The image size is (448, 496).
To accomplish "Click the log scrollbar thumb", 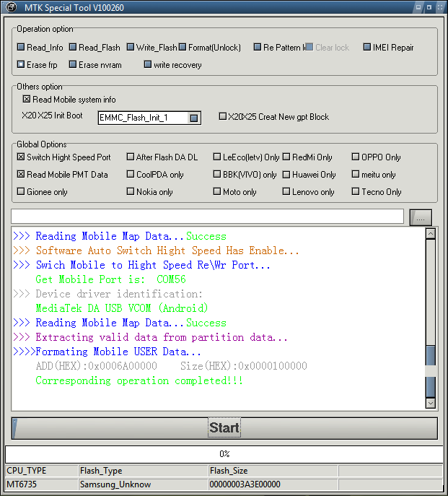I will pyautogui.click(x=431, y=370).
